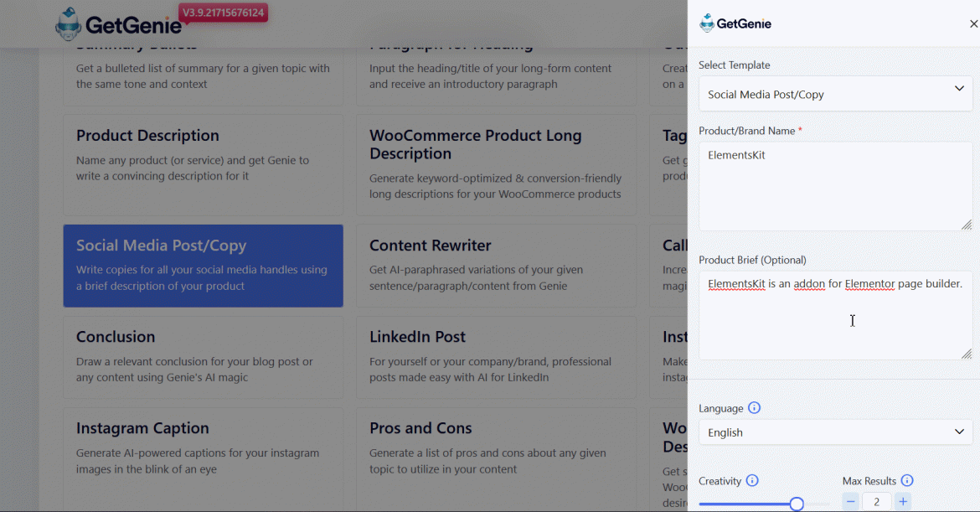The image size is (980, 512).
Task: Choose the LinkedIn Post template card
Action: (496, 357)
